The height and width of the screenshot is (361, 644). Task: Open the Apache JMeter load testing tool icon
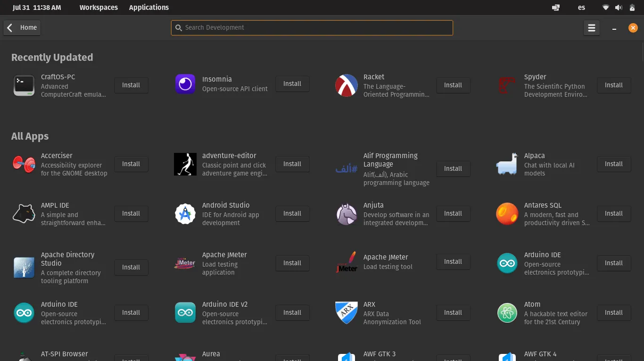pos(346,262)
